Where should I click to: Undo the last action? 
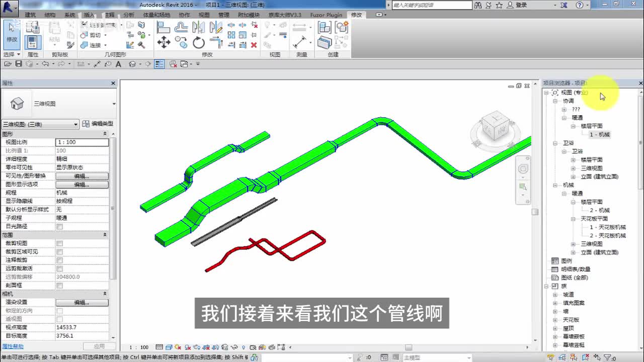[x=45, y=64]
